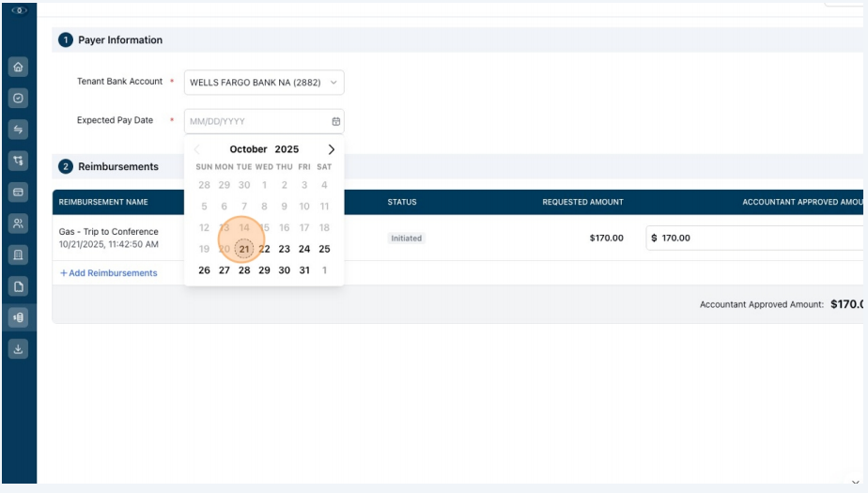Click the Add Reimbursements link

[109, 272]
